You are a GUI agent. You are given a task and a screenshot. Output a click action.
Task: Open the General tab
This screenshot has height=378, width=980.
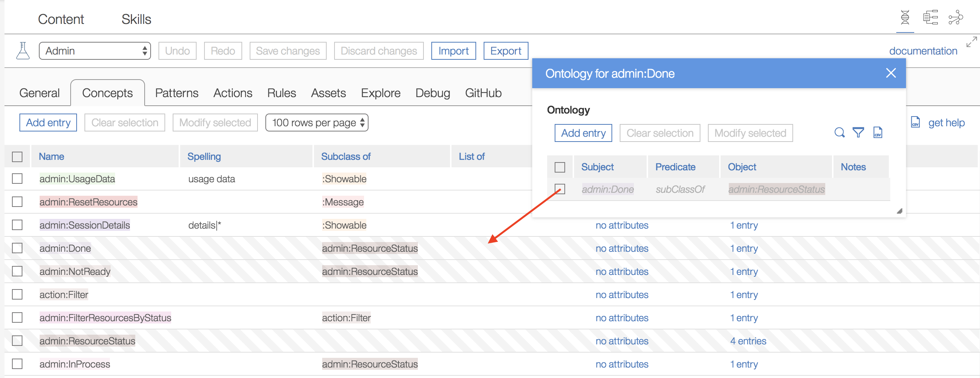coord(39,93)
